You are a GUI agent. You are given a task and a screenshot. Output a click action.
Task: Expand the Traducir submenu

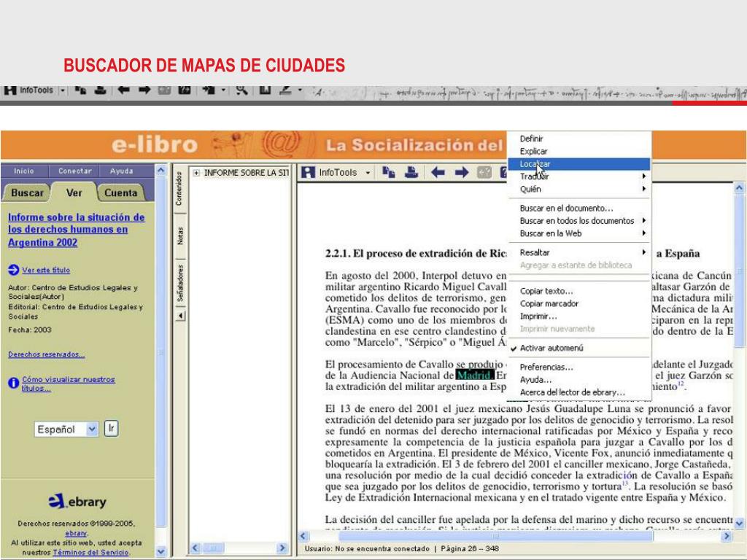tap(643, 176)
